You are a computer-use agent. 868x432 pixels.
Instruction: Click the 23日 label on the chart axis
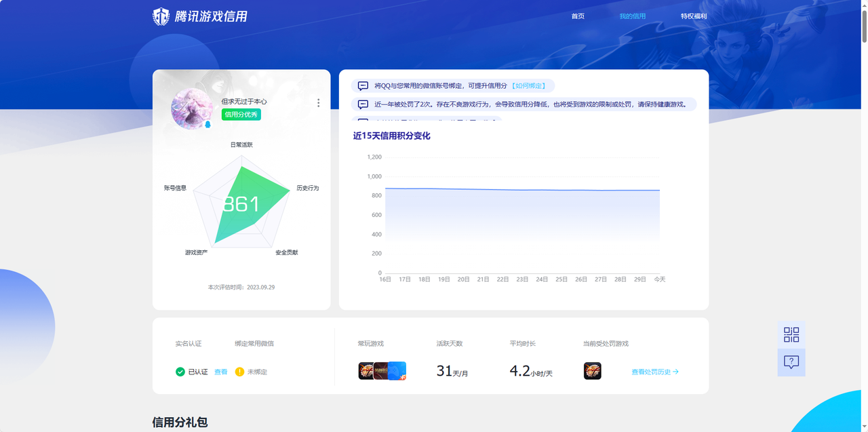[522, 279]
